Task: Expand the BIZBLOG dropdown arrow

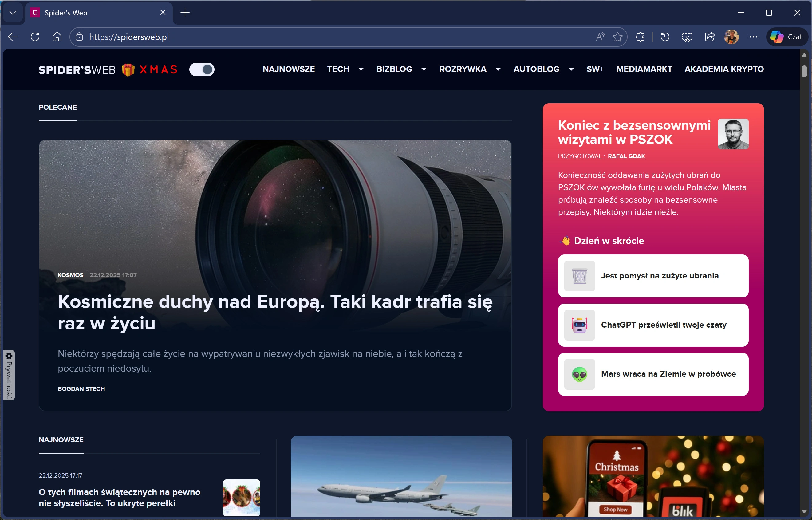Action: point(424,69)
